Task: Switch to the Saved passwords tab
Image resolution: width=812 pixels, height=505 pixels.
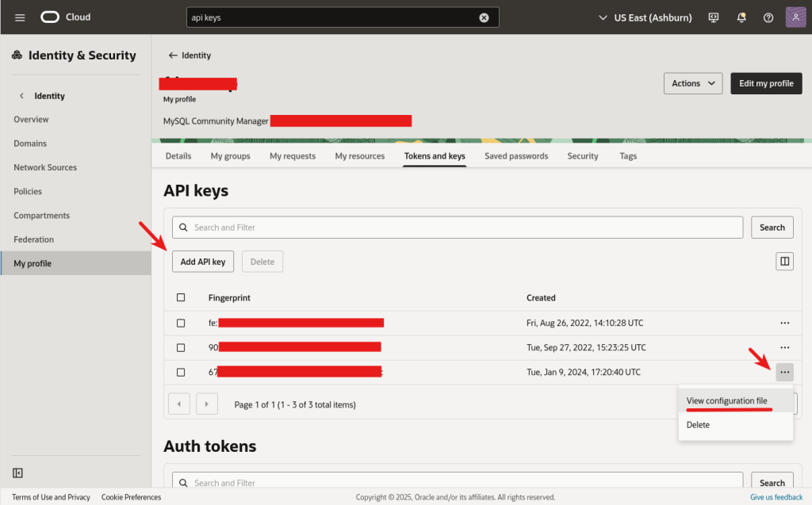Action: coord(516,156)
